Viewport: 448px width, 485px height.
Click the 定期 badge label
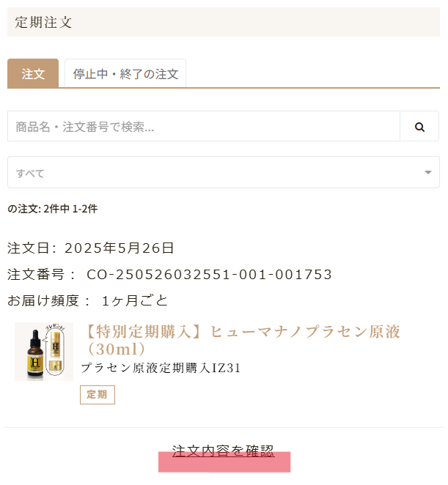(98, 395)
